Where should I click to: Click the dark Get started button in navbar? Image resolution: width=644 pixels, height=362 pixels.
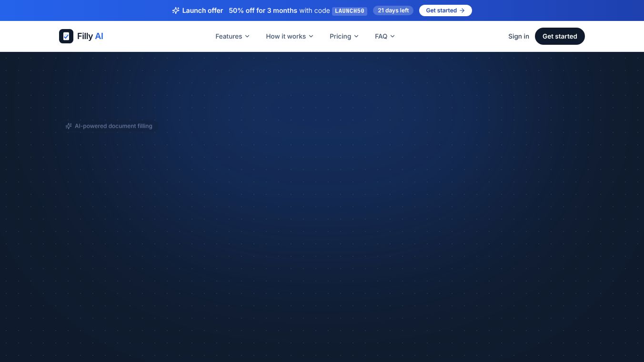[560, 36]
